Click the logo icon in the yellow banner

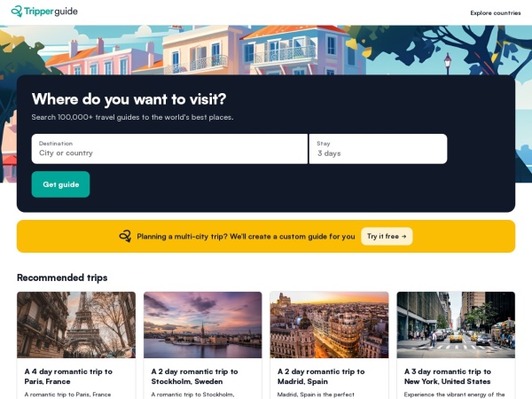(x=125, y=236)
